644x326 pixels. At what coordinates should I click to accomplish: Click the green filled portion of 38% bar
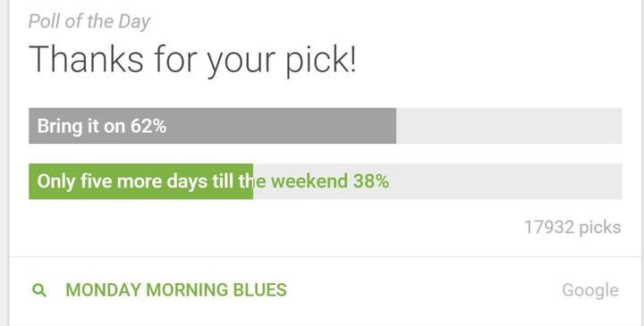click(x=141, y=181)
